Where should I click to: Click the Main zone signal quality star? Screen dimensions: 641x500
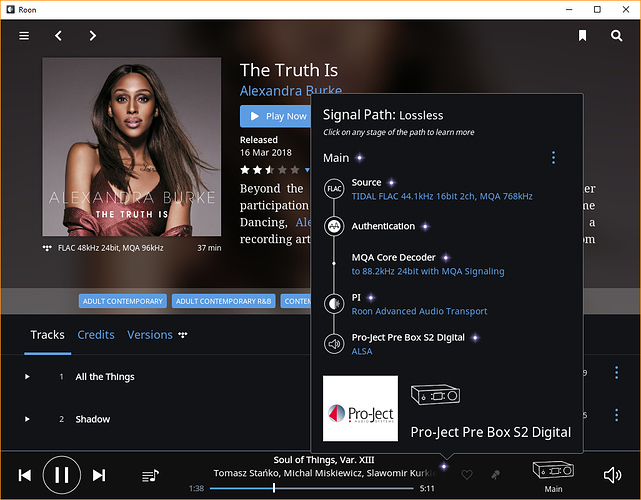click(x=360, y=158)
